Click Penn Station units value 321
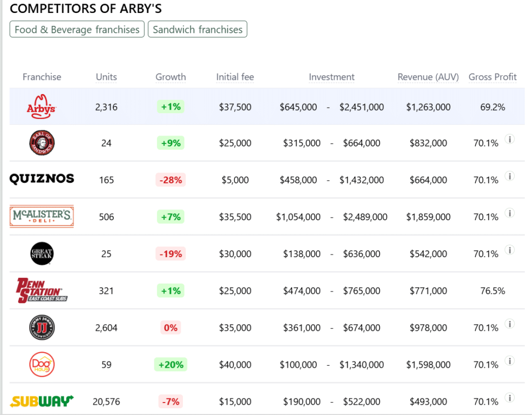The width and height of the screenshot is (532, 415). coord(106,291)
